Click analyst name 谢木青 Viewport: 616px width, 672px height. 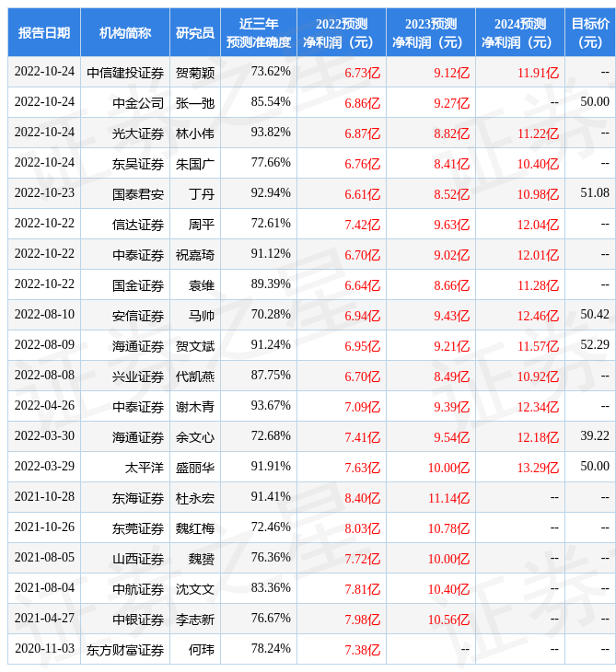tap(195, 407)
